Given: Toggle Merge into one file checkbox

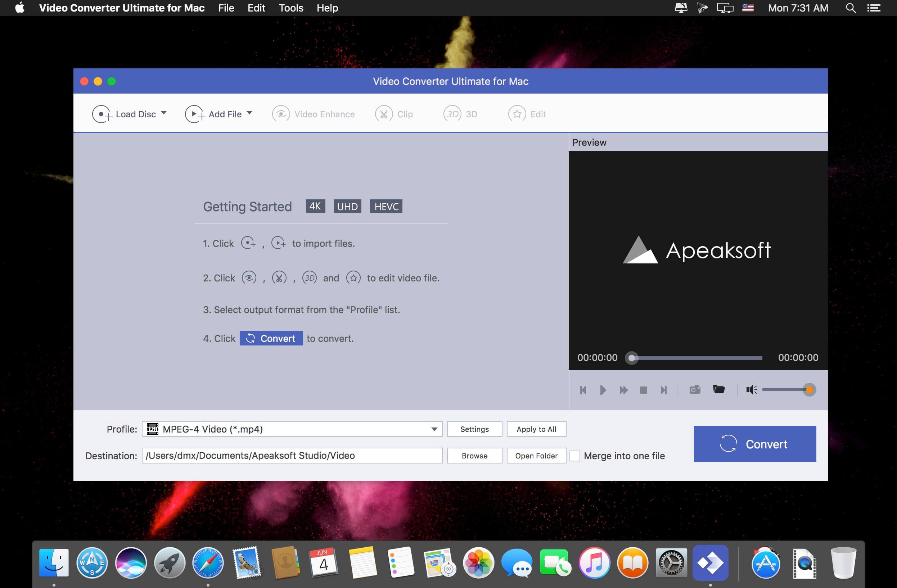Looking at the screenshot, I should (x=575, y=456).
